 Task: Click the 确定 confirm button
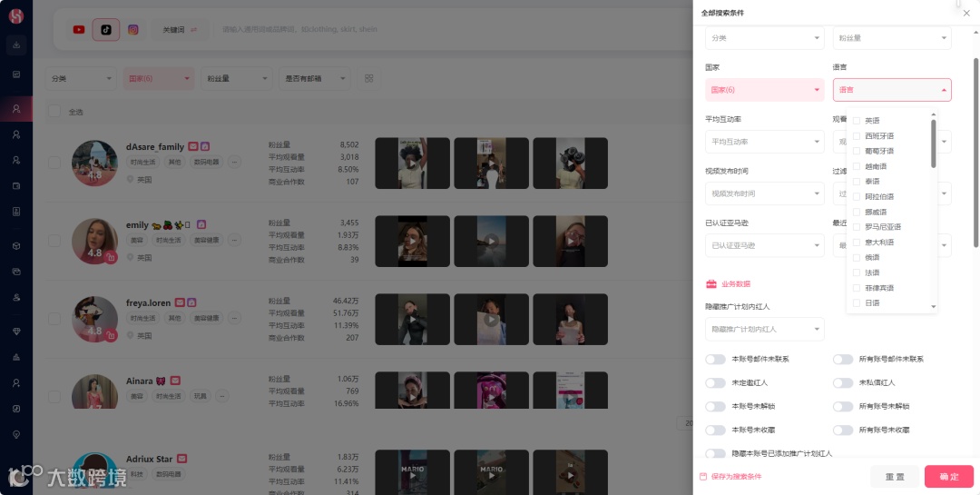coord(949,476)
